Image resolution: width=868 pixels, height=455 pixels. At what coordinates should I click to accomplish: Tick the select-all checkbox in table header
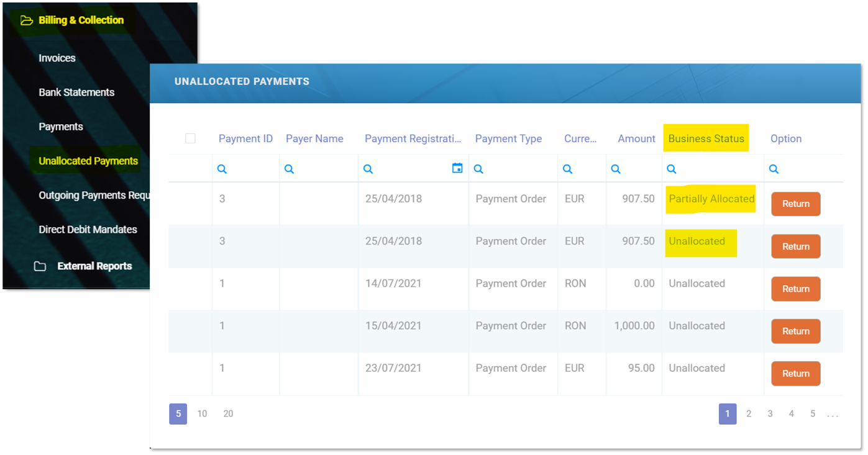[191, 138]
